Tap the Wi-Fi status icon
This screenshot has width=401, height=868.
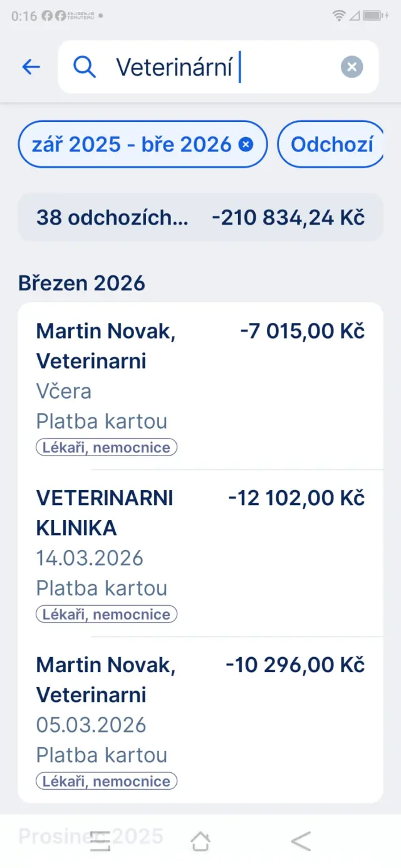click(338, 16)
